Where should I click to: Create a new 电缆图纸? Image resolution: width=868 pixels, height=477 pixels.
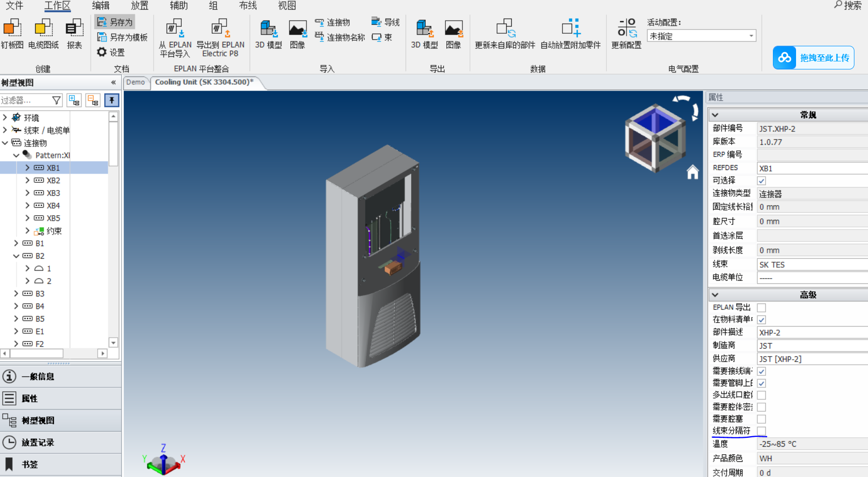[x=43, y=34]
